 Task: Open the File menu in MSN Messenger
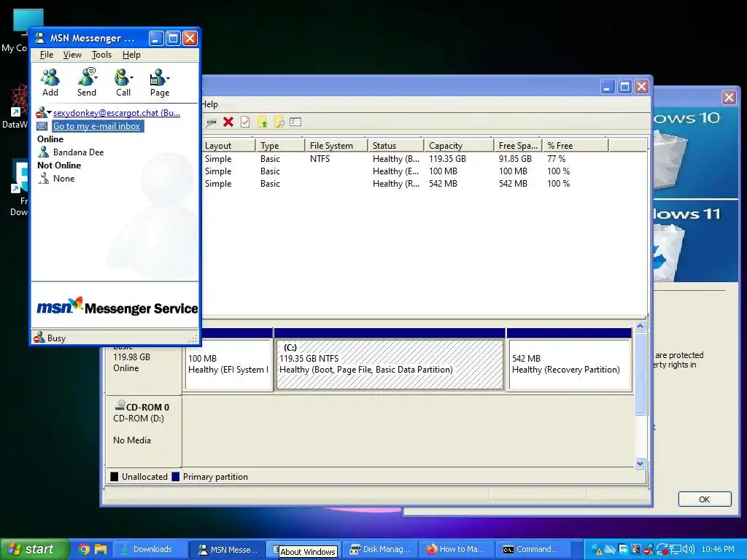pyautogui.click(x=47, y=55)
